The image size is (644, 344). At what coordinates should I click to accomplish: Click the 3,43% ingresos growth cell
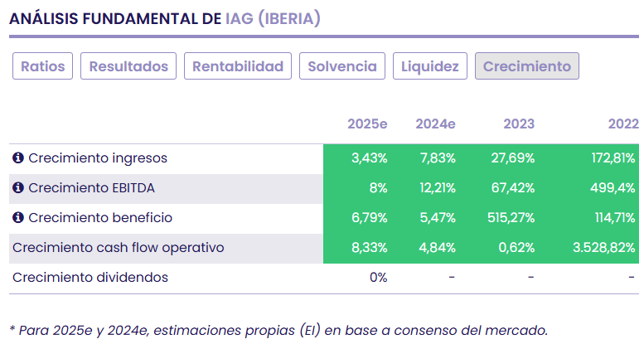[x=370, y=158]
